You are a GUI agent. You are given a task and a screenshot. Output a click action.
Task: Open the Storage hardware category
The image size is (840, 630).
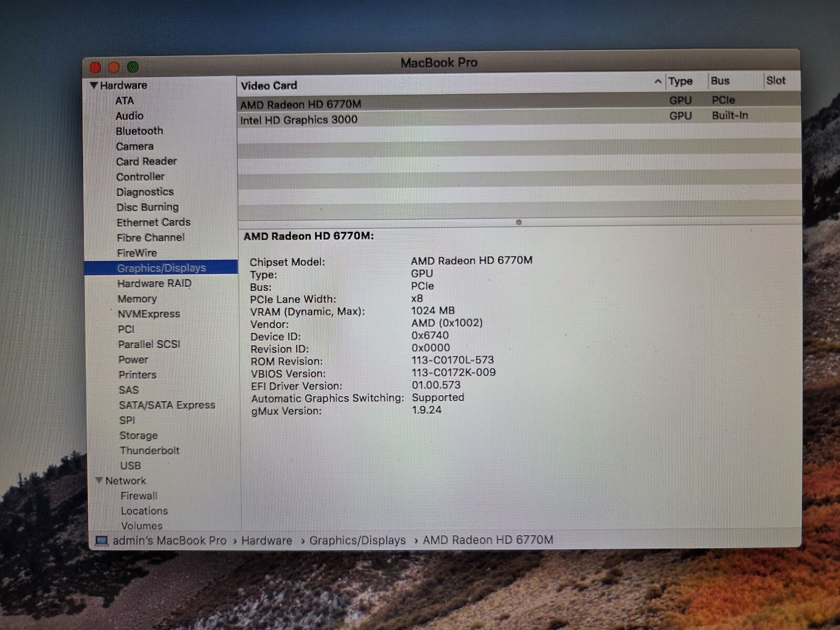[139, 435]
